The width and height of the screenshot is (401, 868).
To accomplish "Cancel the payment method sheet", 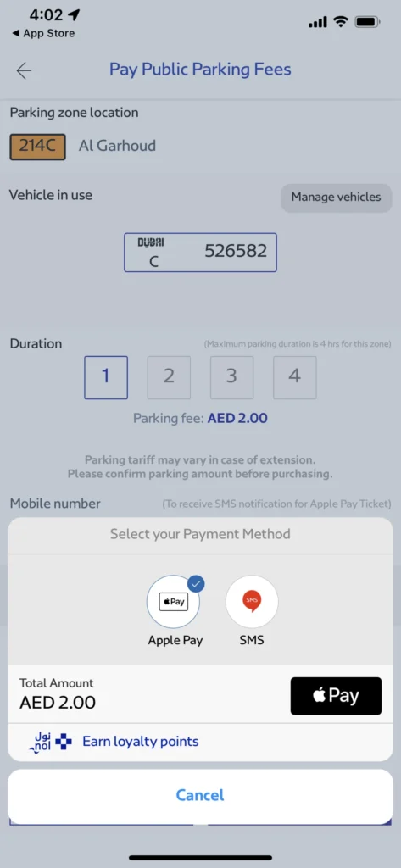I will pos(200,795).
